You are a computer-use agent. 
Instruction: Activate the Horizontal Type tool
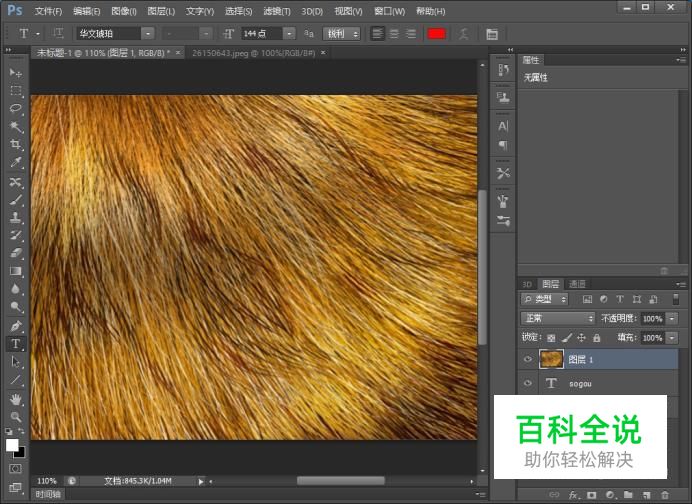15,343
